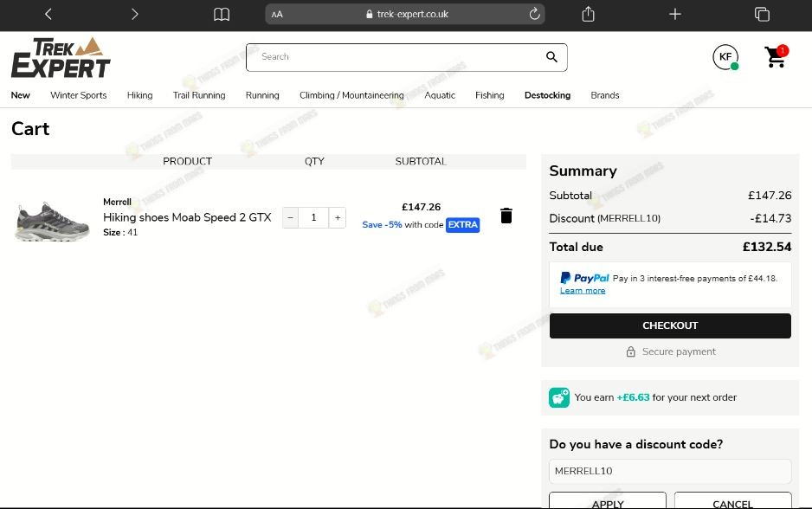Go forward with the browser forward arrow
Viewport: 812px width, 509px height.
[x=135, y=14]
